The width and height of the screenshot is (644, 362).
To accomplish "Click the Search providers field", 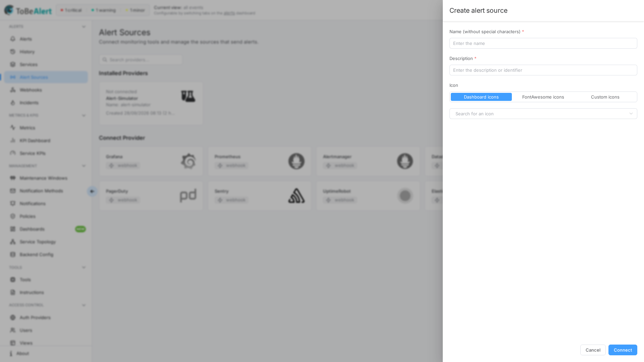I will pyautogui.click(x=141, y=60).
